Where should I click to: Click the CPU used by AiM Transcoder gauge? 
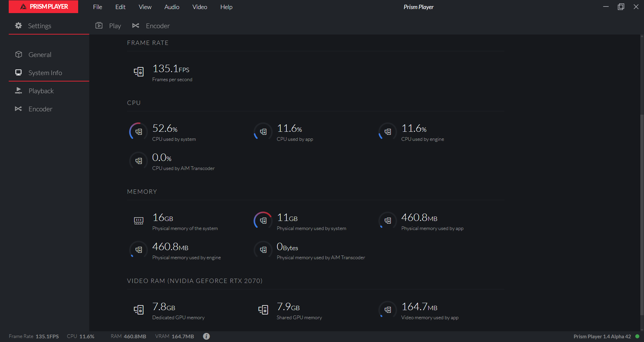[x=139, y=161]
